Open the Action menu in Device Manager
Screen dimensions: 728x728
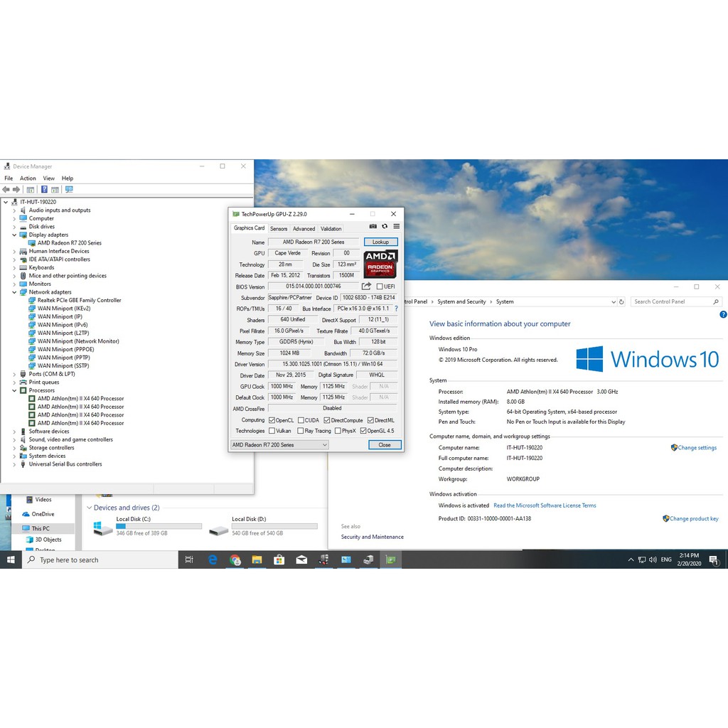[28, 178]
